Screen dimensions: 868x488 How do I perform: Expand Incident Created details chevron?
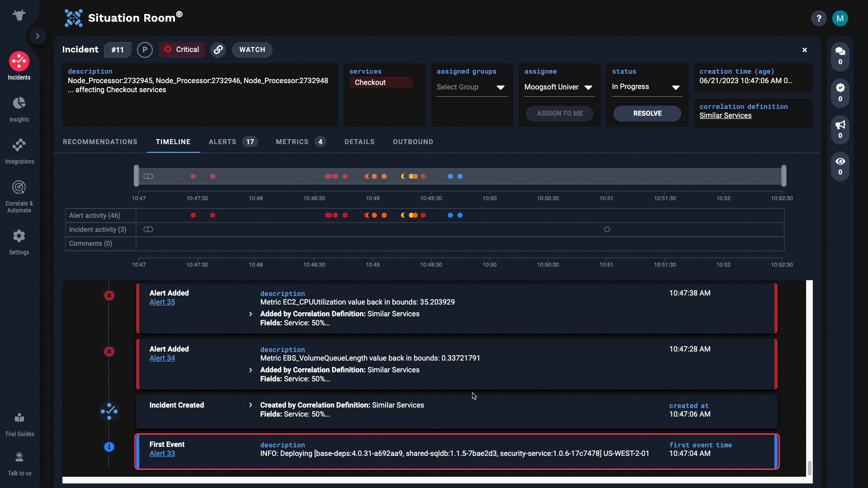click(251, 405)
